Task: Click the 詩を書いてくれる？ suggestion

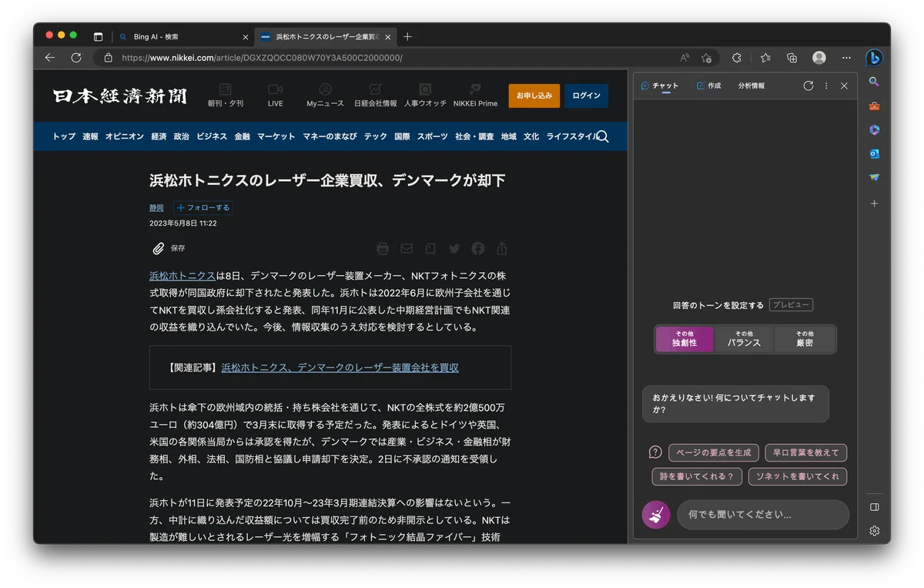Action: click(x=697, y=476)
